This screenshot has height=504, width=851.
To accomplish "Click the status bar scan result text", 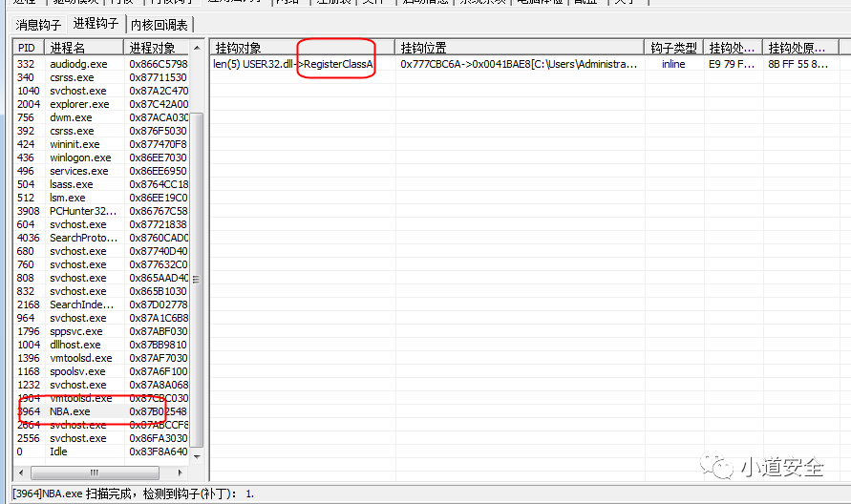I will (133, 493).
